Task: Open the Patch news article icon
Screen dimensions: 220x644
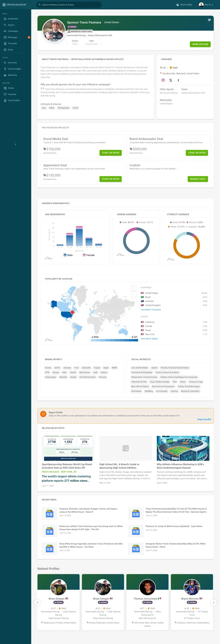Action: (x=136, y=549)
